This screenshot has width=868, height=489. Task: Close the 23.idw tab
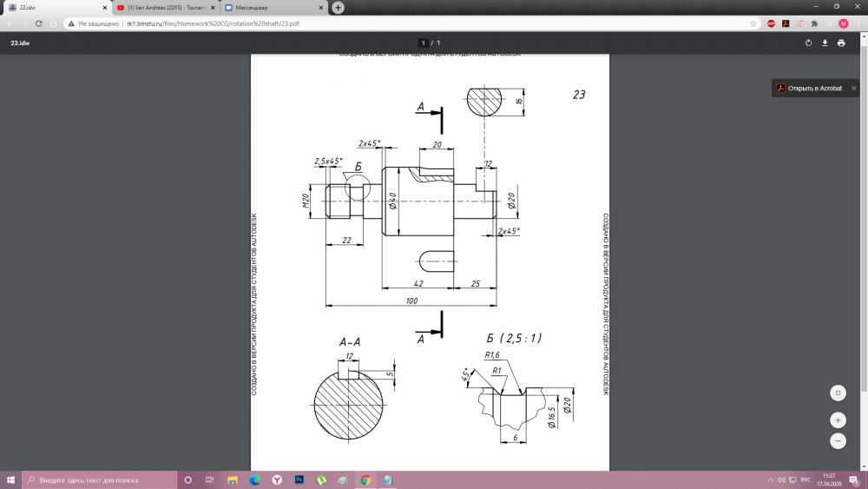point(105,8)
